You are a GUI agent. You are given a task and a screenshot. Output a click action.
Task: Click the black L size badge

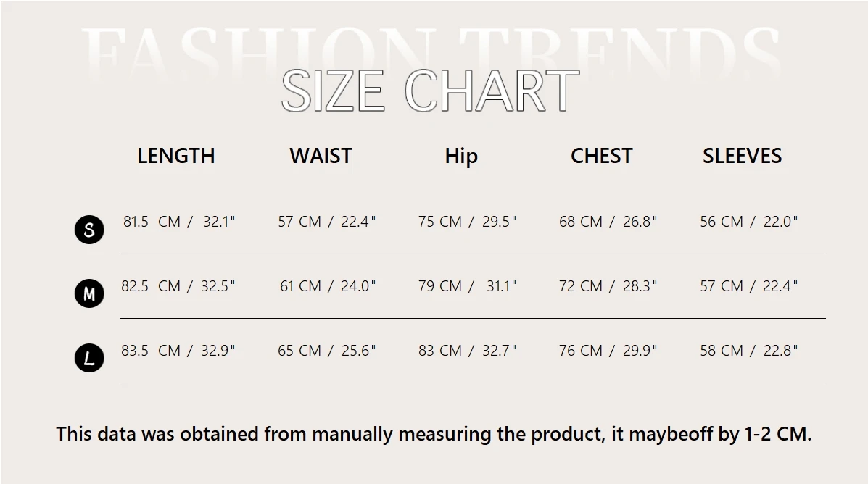coord(89,358)
